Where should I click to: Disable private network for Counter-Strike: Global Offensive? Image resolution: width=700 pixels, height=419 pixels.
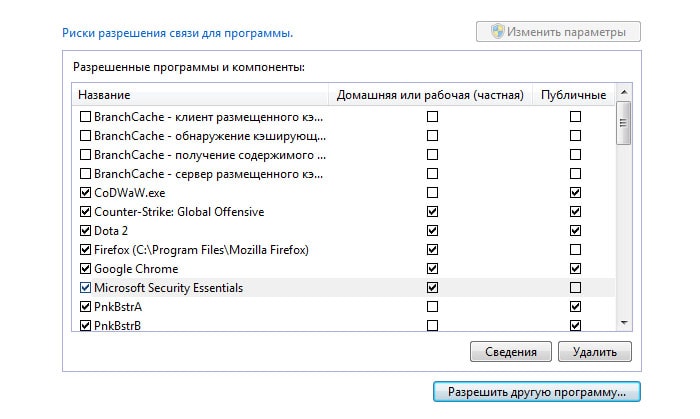tap(432, 212)
